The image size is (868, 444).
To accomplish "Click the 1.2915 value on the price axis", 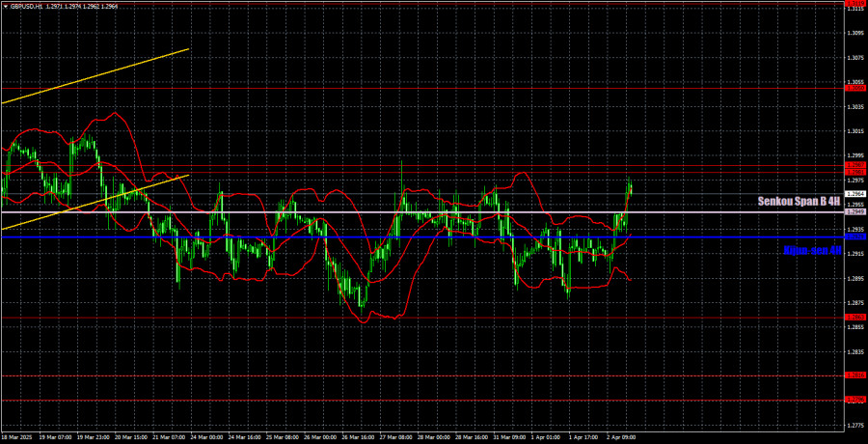I will pyautogui.click(x=855, y=254).
